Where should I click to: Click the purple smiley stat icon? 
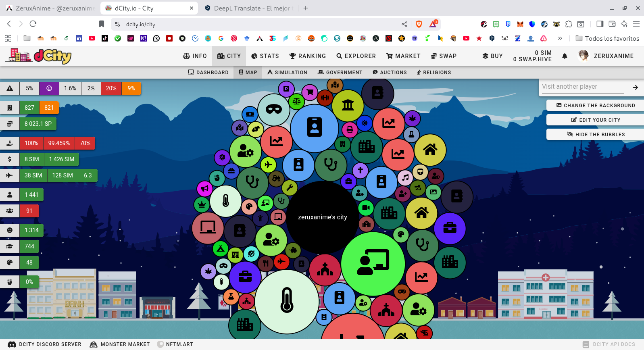coord(49,88)
